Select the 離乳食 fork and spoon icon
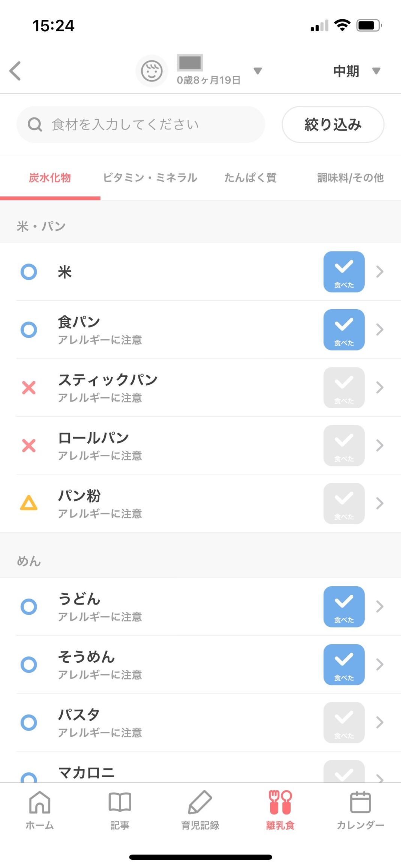This screenshot has height=868, width=401. point(280,809)
